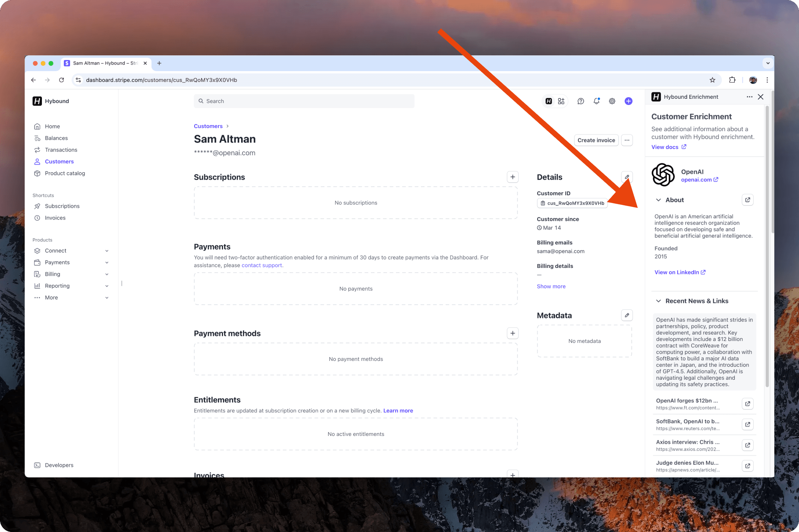
Task: Open the apps grid icon in the top bar
Action: pos(561,101)
